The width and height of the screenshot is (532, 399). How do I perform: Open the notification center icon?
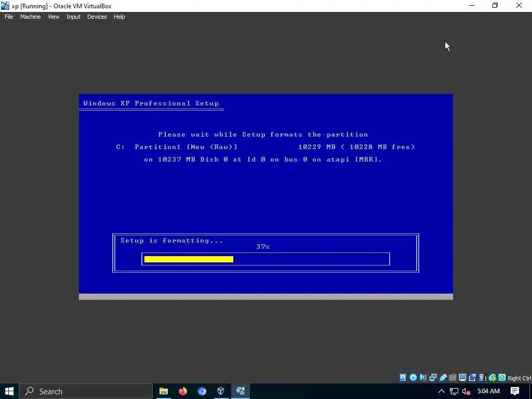point(515,391)
